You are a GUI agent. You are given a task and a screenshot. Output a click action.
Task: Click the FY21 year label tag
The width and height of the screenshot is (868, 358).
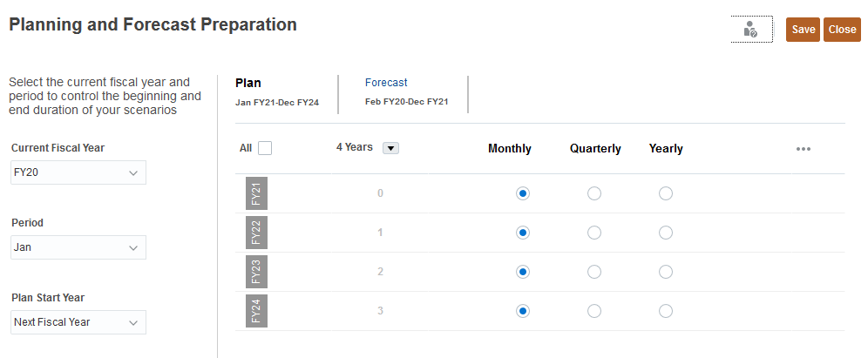tap(256, 193)
